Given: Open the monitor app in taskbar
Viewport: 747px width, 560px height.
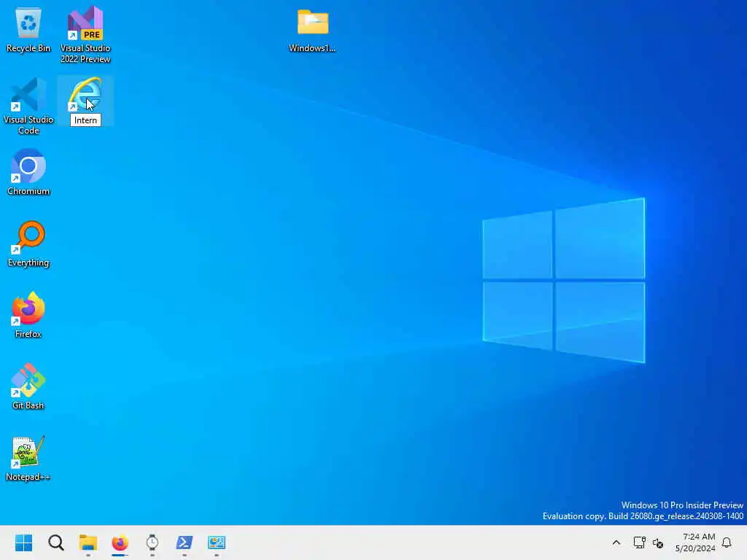Looking at the screenshot, I should (x=216, y=542).
